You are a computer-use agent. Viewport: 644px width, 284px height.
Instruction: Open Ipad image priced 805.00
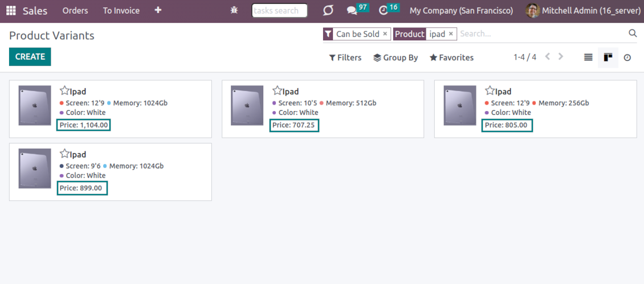460,105
